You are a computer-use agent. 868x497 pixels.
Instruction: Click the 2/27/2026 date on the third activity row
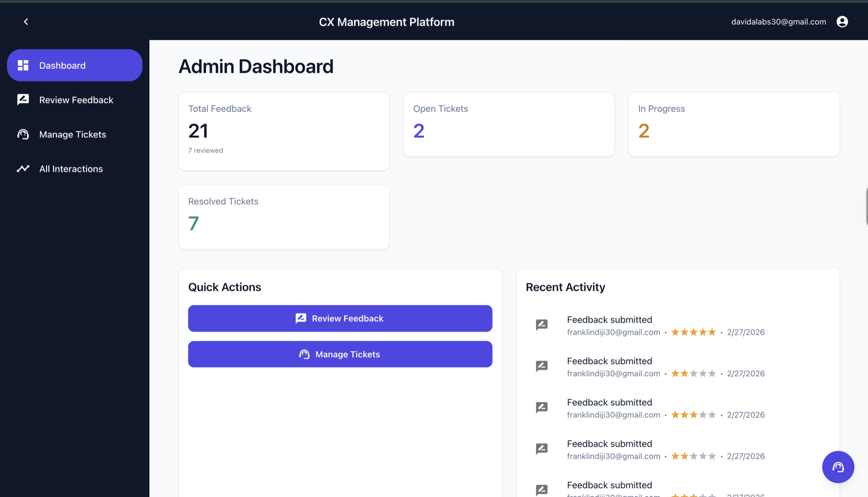[746, 415]
